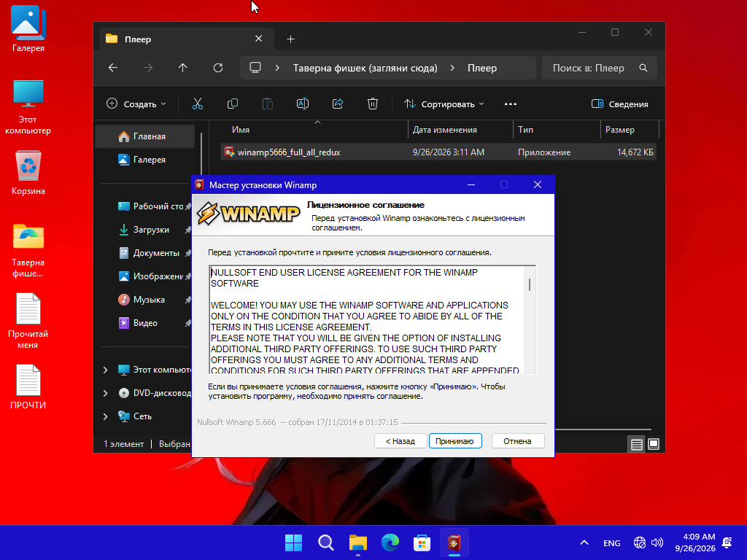Show hidden system tray icons
The width and height of the screenshot is (747, 560).
tap(584, 542)
